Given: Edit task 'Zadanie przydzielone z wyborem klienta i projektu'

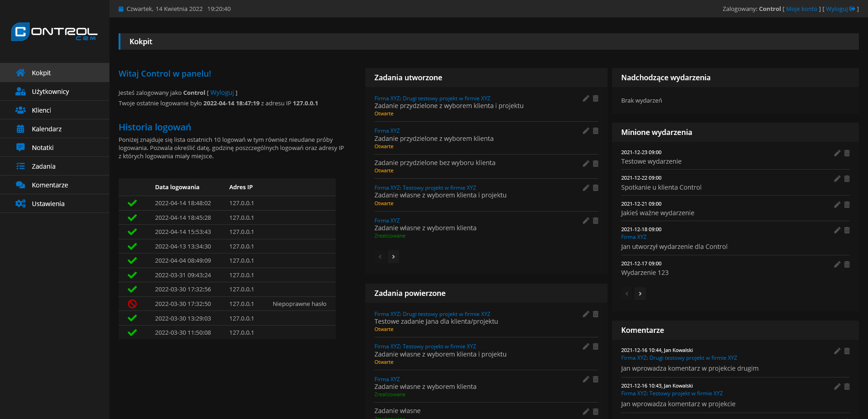Looking at the screenshot, I should point(586,98).
